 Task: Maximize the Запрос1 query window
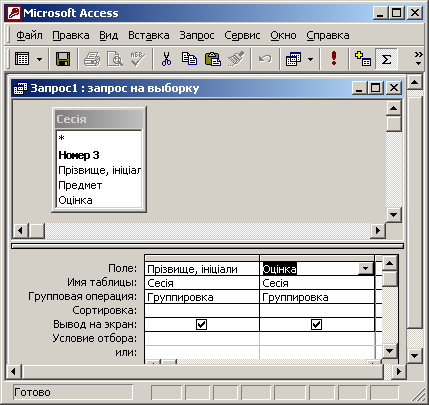point(376,88)
